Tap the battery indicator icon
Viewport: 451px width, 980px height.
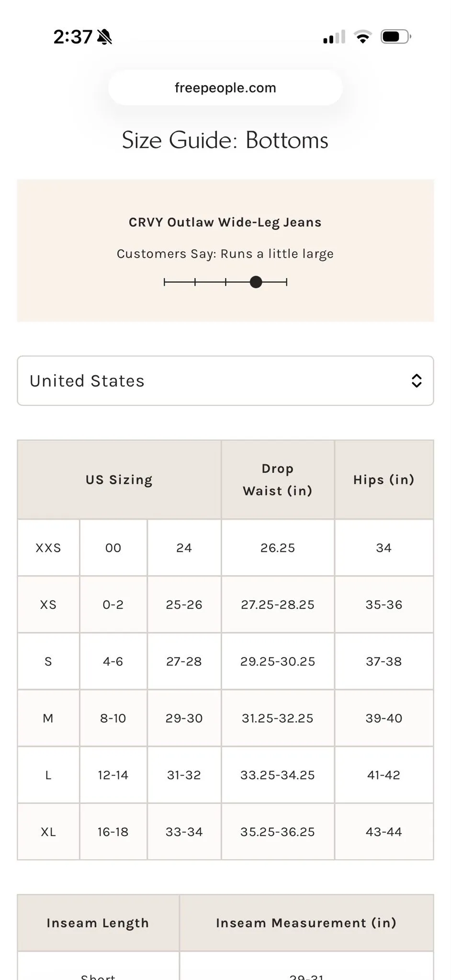[x=396, y=37]
